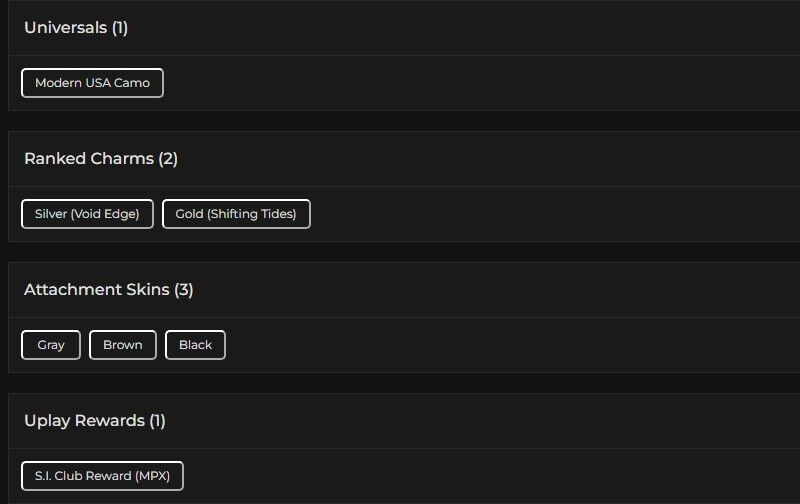Toggle the Attachment Skins section header

click(x=400, y=290)
